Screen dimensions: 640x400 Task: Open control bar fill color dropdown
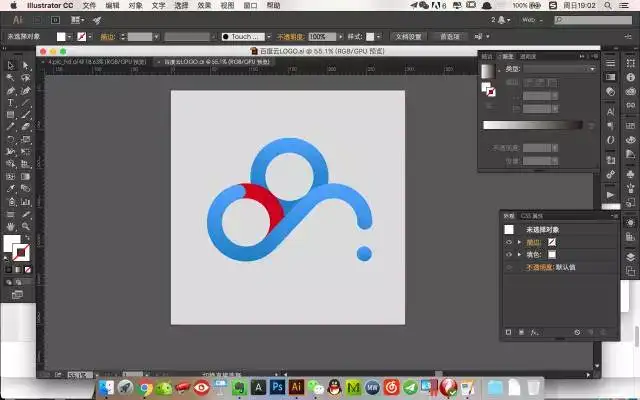pyautogui.click(x=69, y=37)
